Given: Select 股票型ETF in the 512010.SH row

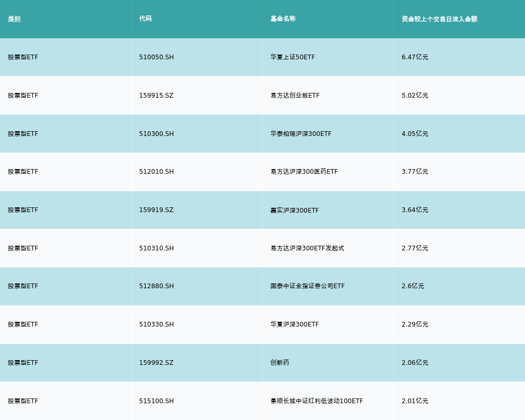Looking at the screenshot, I should pyautogui.click(x=23, y=172).
